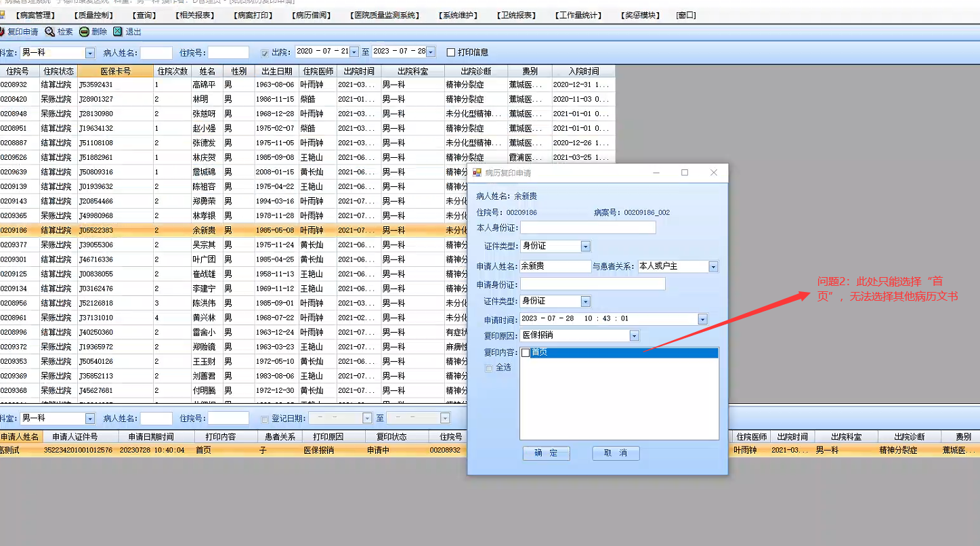Viewport: 980px width, 546px height.
Task: Click the 删除 toolbar icon
Action: 84,32
